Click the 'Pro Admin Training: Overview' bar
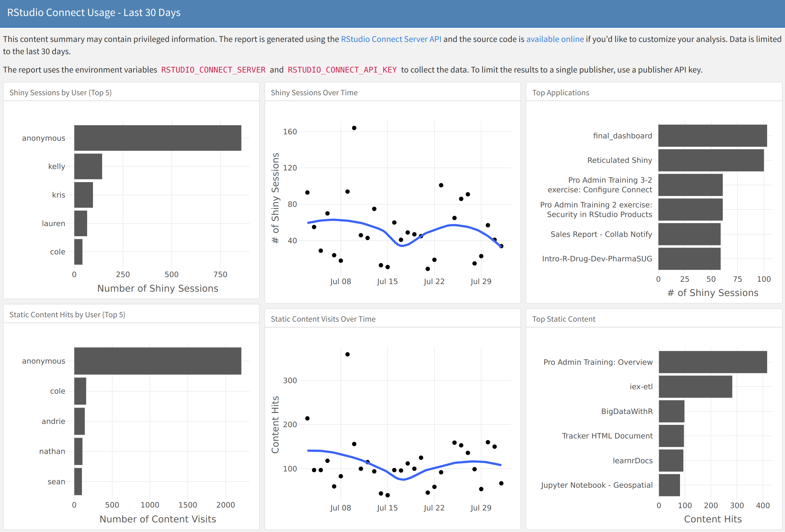 713,362
